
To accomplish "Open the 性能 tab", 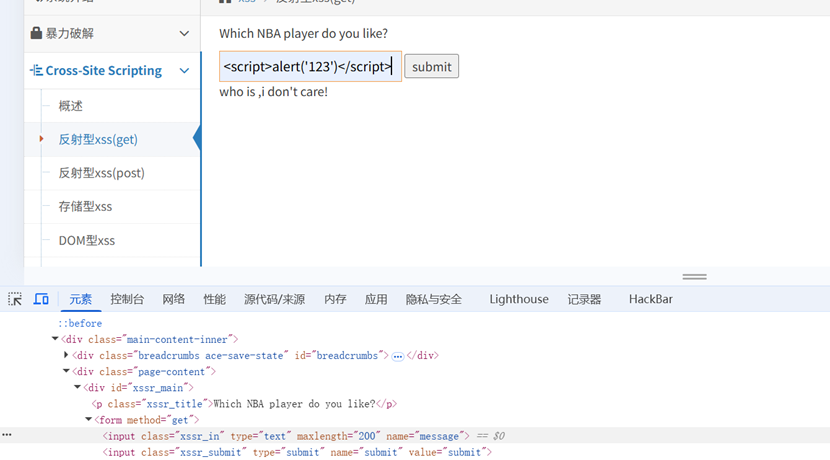I will pos(214,299).
